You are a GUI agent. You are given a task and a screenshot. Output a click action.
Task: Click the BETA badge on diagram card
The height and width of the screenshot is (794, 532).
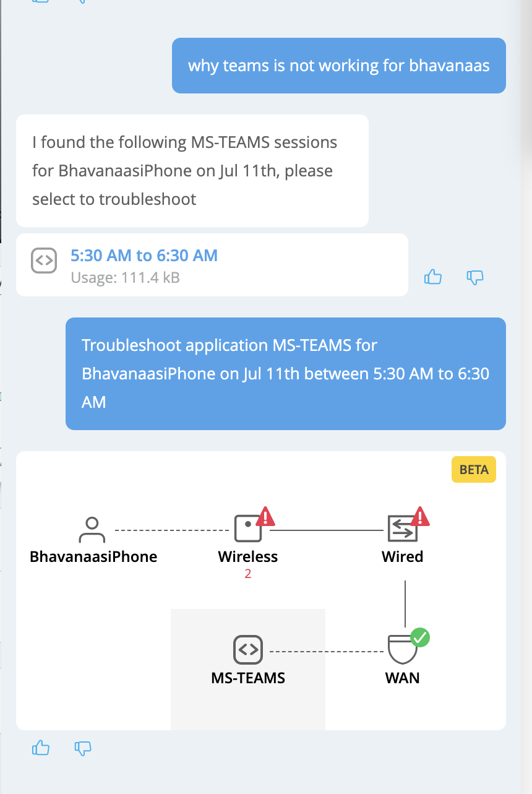point(474,470)
